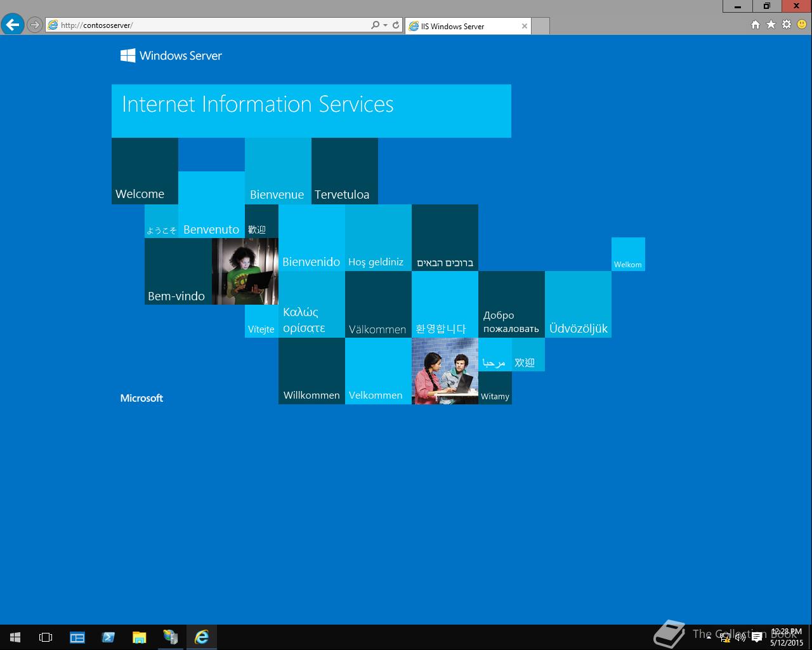Open Task View on the taskbar
Image resolution: width=812 pixels, height=650 pixels.
tap(46, 637)
